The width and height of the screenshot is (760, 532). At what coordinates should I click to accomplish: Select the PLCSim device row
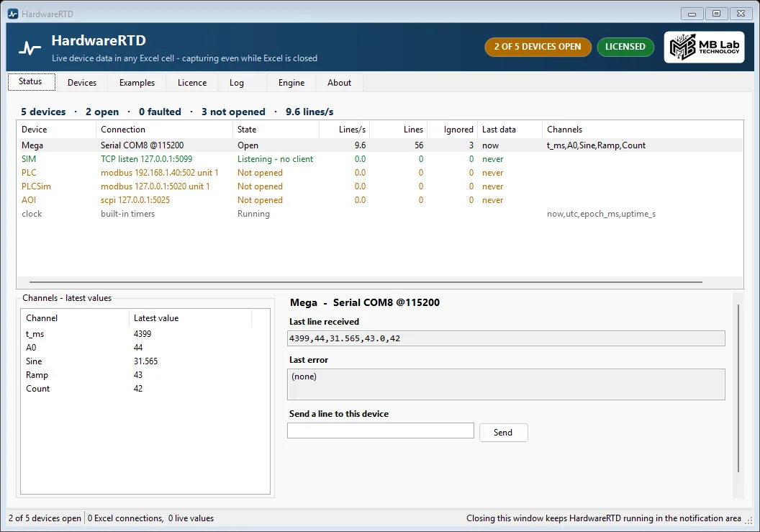379,186
